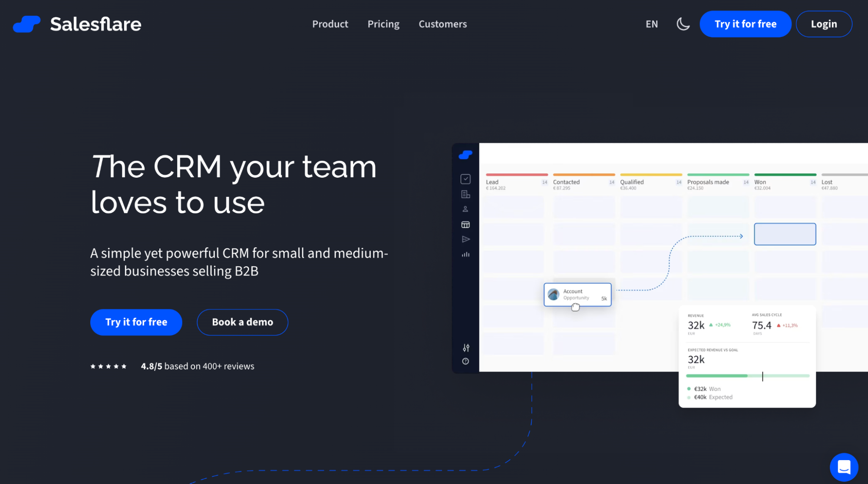Screen dimensions: 868x484
Task: Open Contacts person icon in preview sidebar
Action: click(x=465, y=209)
